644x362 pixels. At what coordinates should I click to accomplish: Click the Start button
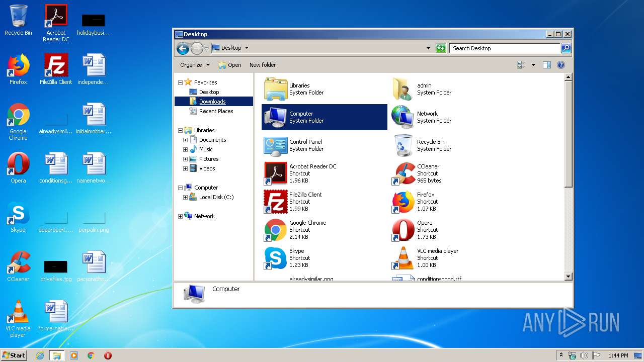[x=14, y=355]
